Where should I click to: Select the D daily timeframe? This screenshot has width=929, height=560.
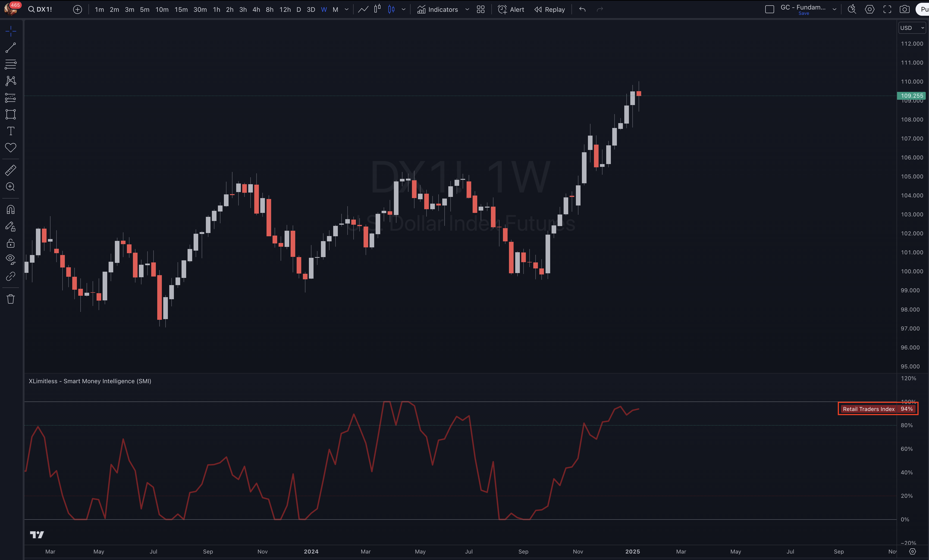pyautogui.click(x=298, y=9)
